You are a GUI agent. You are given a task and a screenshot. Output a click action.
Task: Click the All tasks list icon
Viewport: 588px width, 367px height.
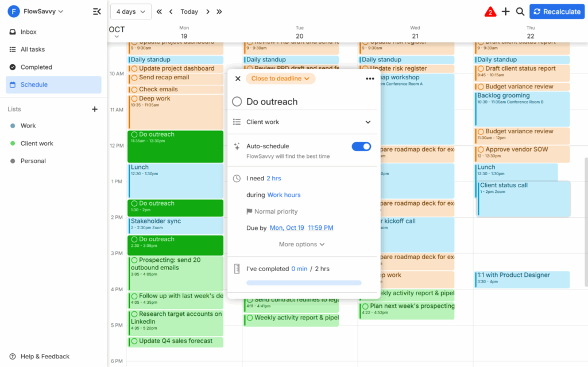pos(13,49)
